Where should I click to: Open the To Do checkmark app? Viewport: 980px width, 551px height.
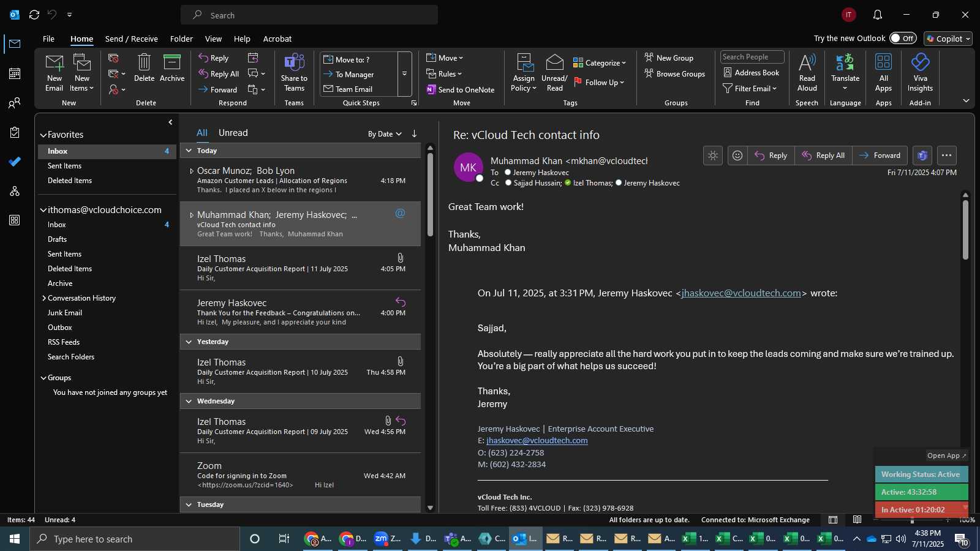(x=15, y=162)
